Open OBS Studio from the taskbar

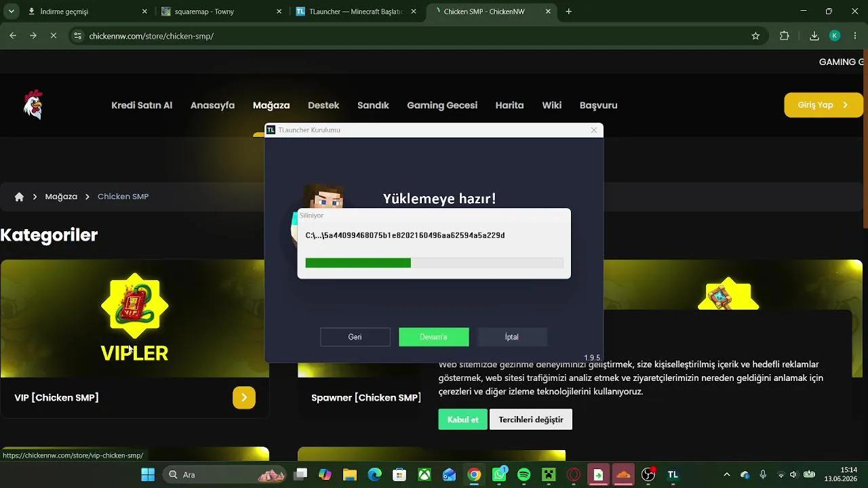pyautogui.click(x=648, y=474)
